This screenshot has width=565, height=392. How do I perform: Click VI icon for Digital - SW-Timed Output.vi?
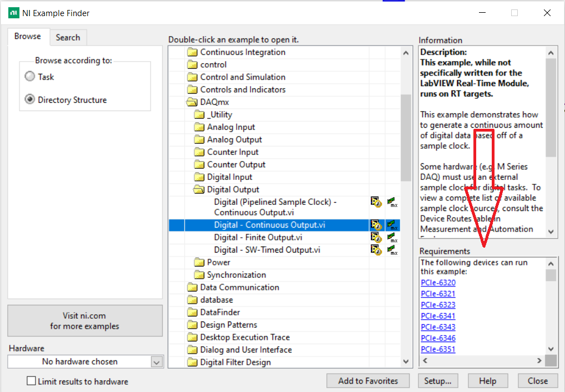[x=376, y=250]
